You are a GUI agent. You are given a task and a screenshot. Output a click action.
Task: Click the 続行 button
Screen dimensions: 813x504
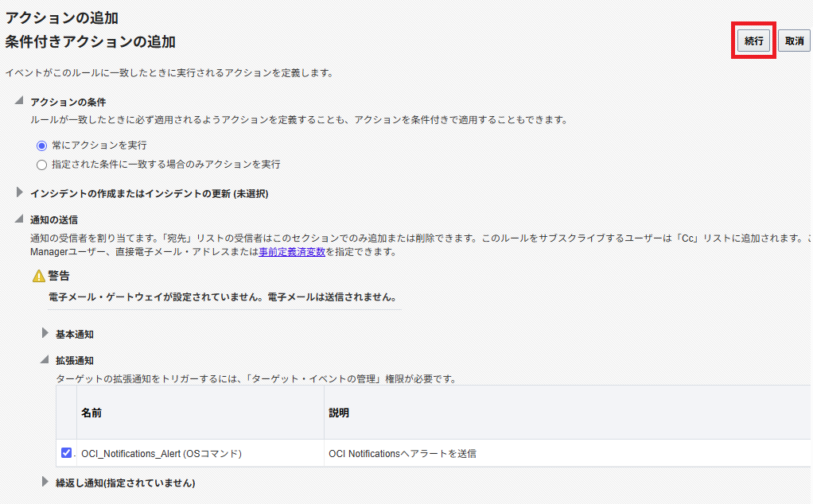(753, 41)
